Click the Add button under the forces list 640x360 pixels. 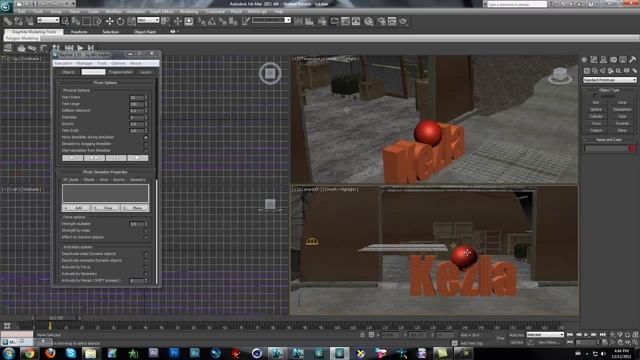(x=76, y=208)
